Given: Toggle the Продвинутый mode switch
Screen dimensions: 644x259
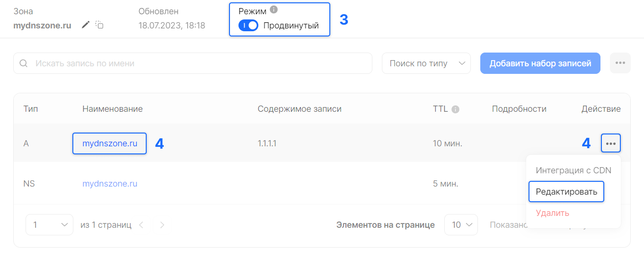Looking at the screenshot, I should (x=248, y=26).
